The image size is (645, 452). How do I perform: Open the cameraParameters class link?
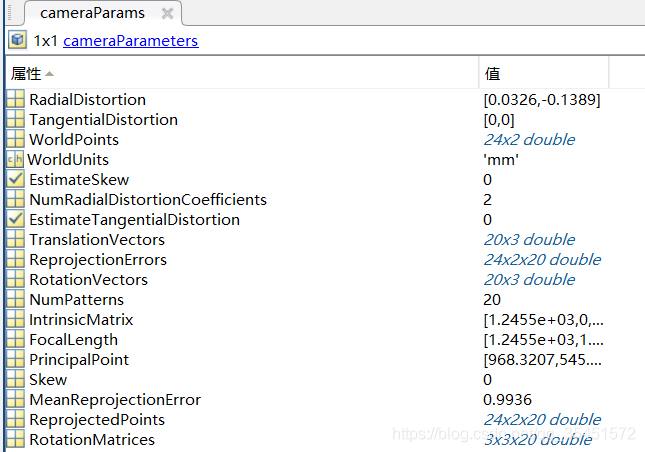(130, 41)
